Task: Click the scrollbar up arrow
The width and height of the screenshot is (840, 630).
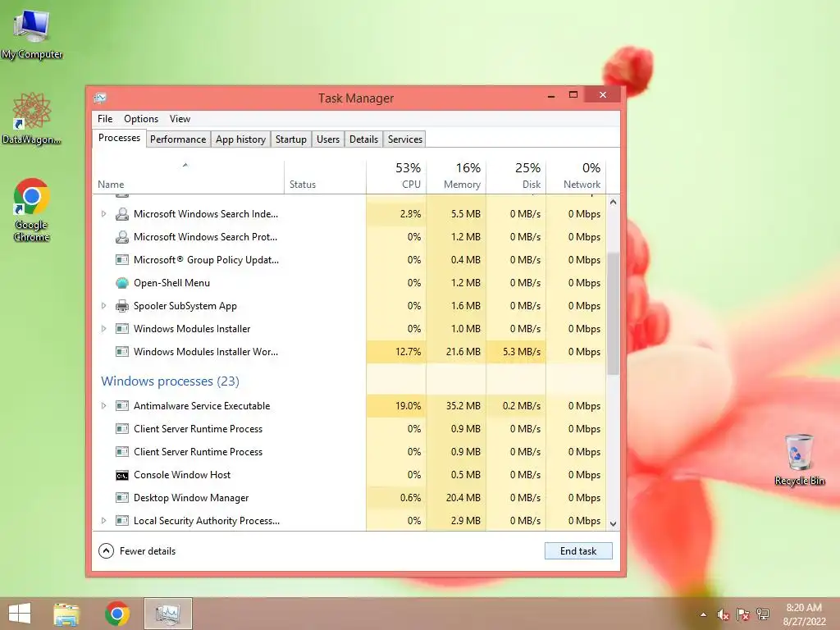Action: pyautogui.click(x=613, y=202)
